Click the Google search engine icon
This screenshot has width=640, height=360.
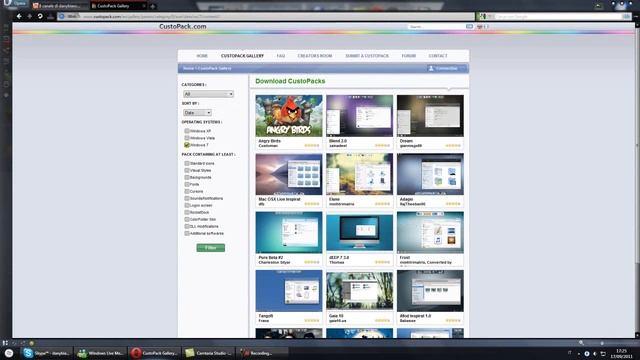(483, 16)
